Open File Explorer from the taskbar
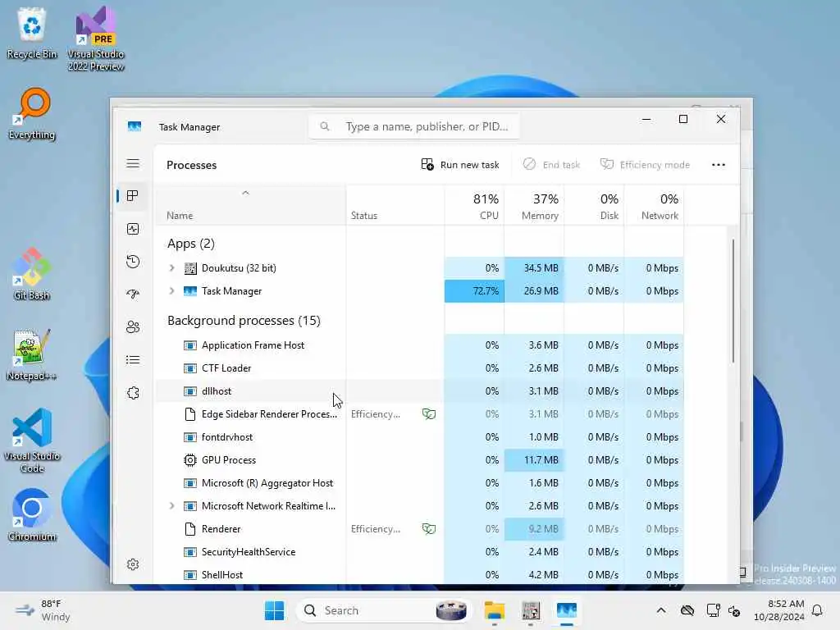The height and width of the screenshot is (630, 840). pos(494,610)
